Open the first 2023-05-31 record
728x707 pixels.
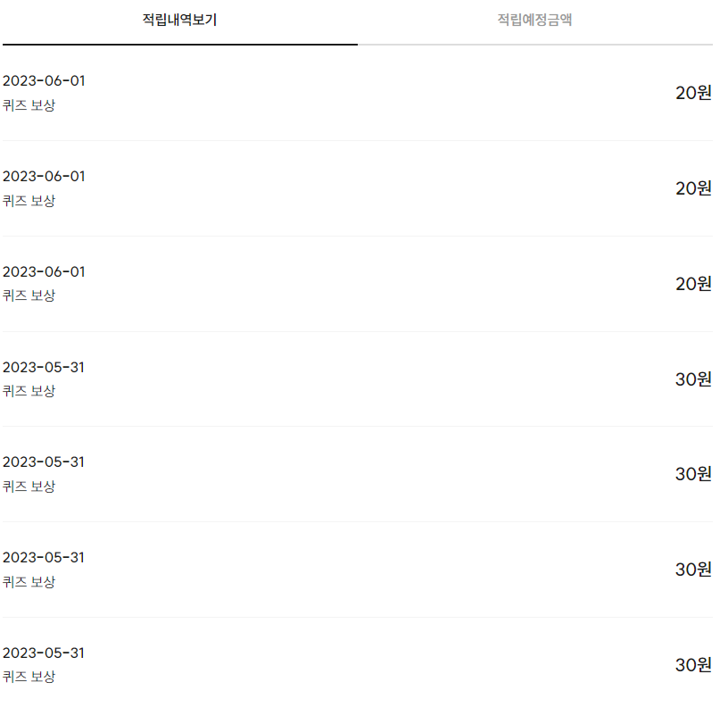click(x=44, y=367)
